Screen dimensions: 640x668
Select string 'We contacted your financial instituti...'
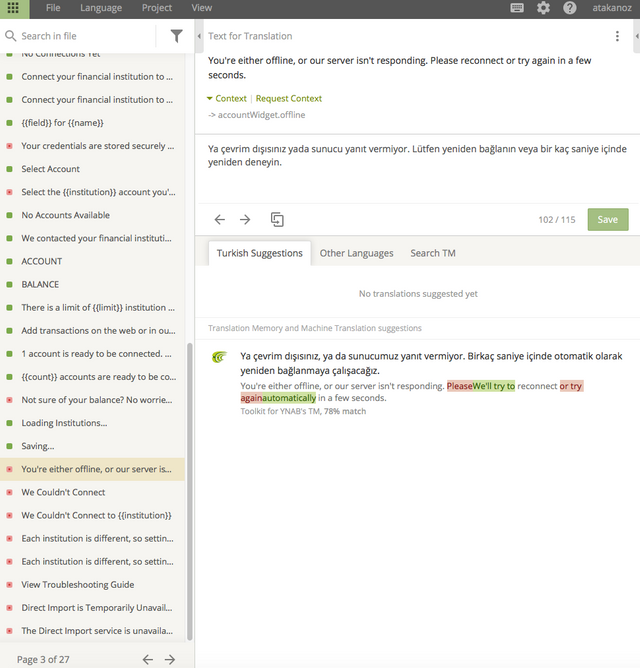click(x=92, y=238)
